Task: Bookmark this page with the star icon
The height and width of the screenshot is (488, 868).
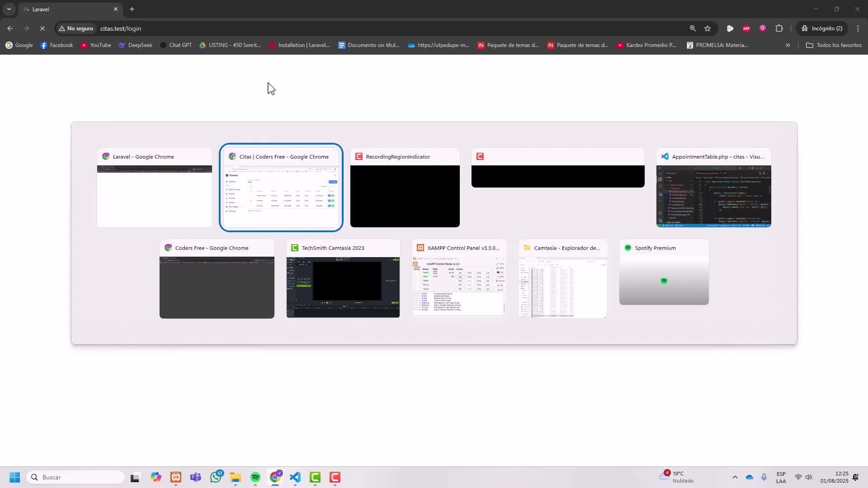Action: click(708, 28)
